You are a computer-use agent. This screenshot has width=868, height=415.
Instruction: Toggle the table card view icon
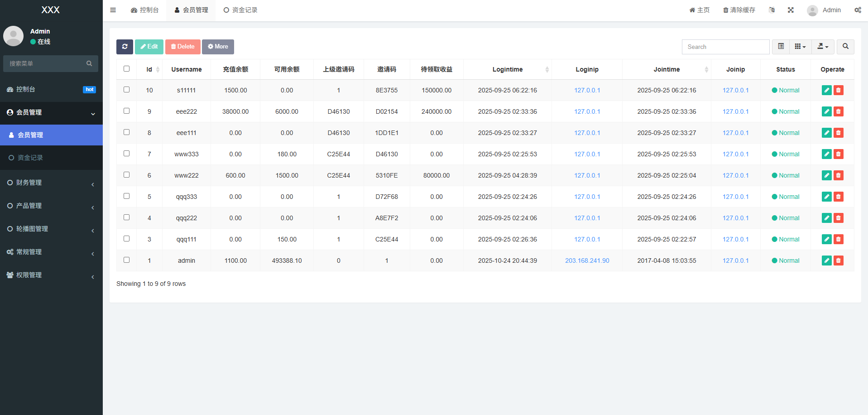pos(781,47)
